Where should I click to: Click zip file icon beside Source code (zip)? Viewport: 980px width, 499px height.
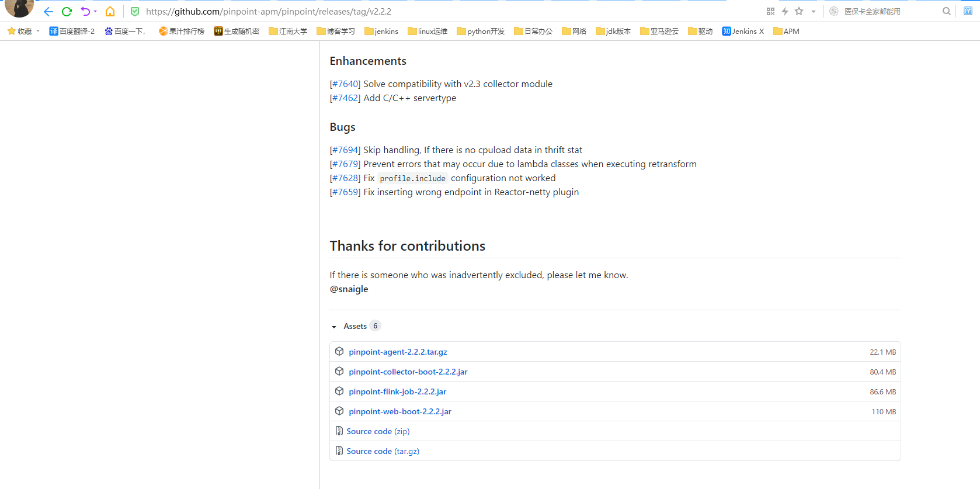point(339,431)
